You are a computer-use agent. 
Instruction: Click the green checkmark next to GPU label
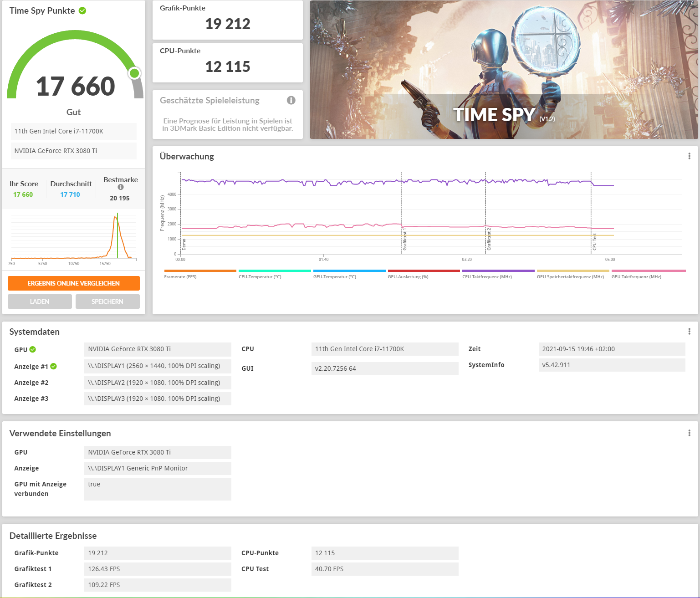tap(33, 349)
